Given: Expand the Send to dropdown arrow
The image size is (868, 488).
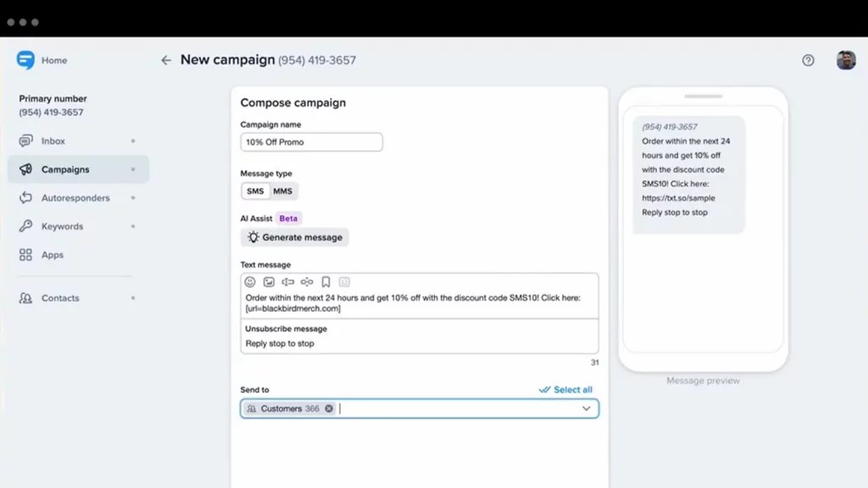Looking at the screenshot, I should tap(587, 408).
